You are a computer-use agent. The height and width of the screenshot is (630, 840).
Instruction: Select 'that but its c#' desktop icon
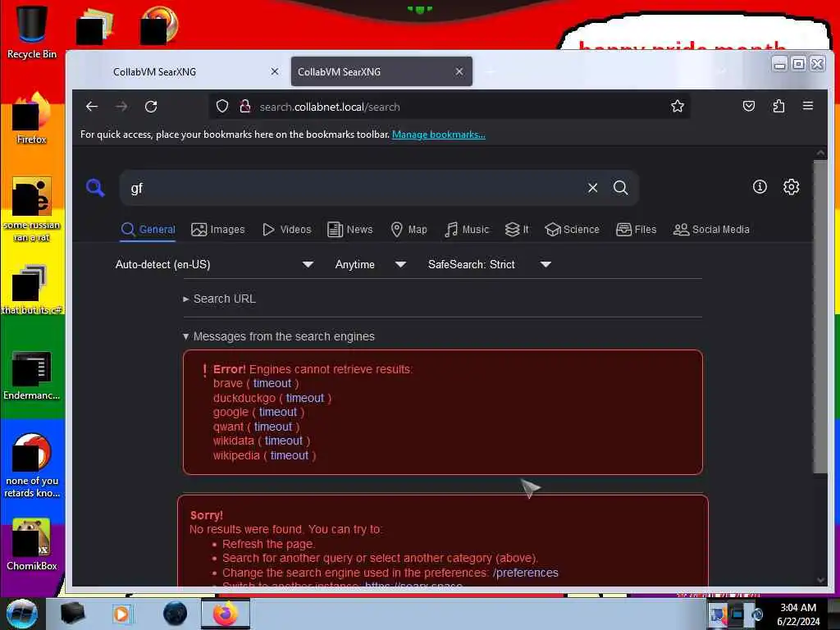(x=32, y=290)
